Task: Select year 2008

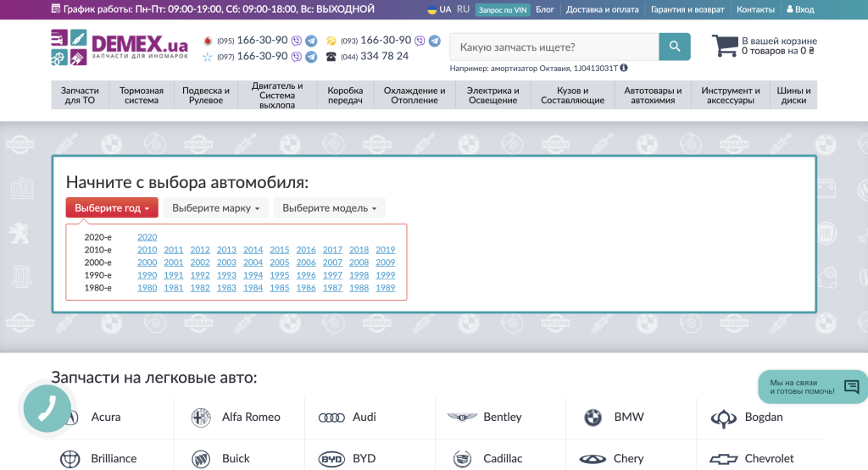Action: click(359, 263)
